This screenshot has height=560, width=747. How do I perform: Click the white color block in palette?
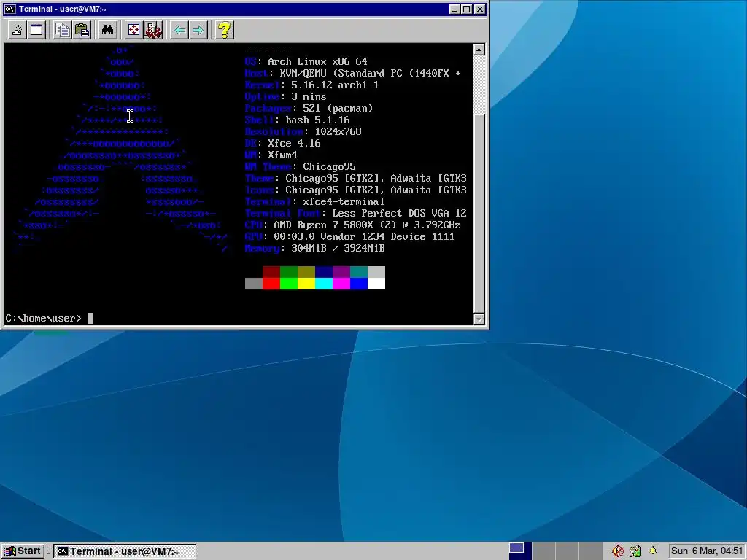click(x=376, y=284)
